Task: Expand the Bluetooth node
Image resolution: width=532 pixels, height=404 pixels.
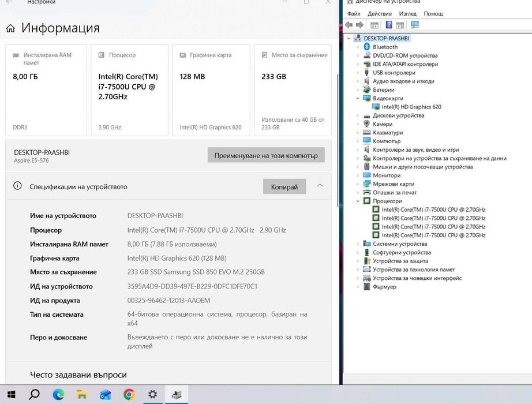Action: click(357, 47)
